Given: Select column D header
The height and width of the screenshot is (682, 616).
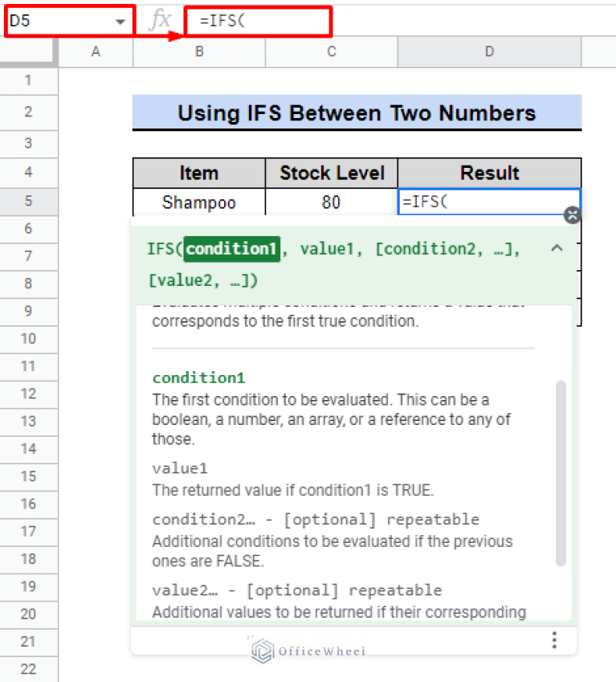Looking at the screenshot, I should [489, 51].
